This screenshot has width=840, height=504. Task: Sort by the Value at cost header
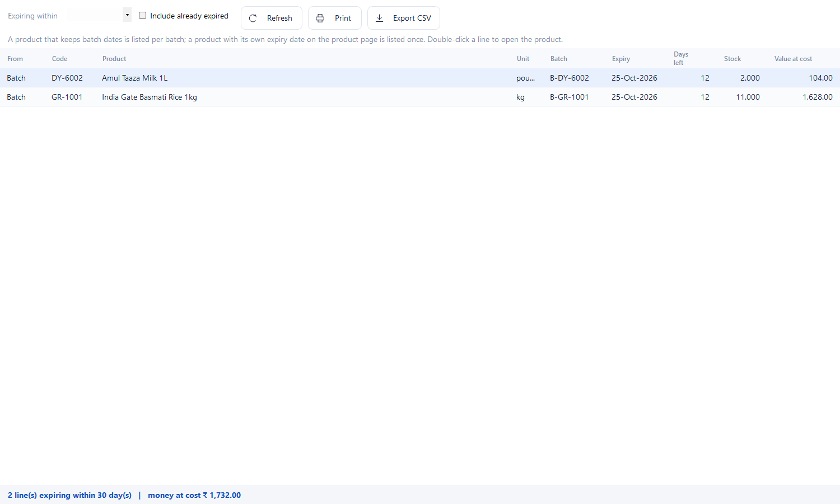(x=793, y=59)
